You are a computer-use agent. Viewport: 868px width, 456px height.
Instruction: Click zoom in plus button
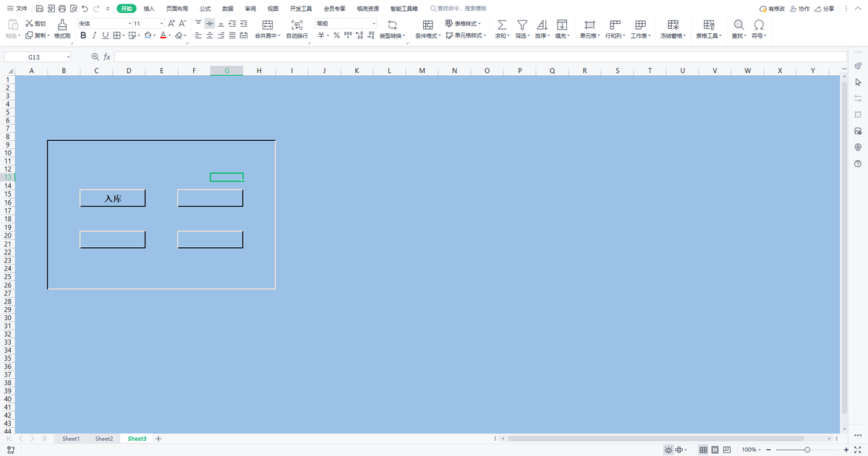tap(847, 449)
